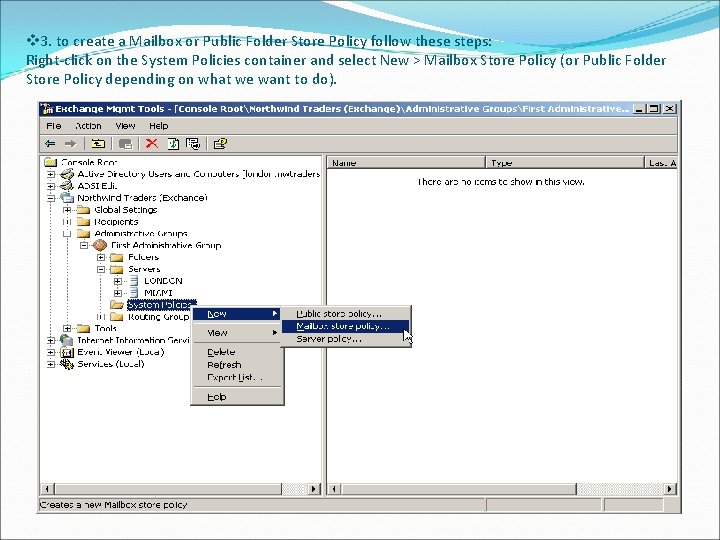Click the Console Root folder icon
This screenshot has width=720, height=540.
51,162
